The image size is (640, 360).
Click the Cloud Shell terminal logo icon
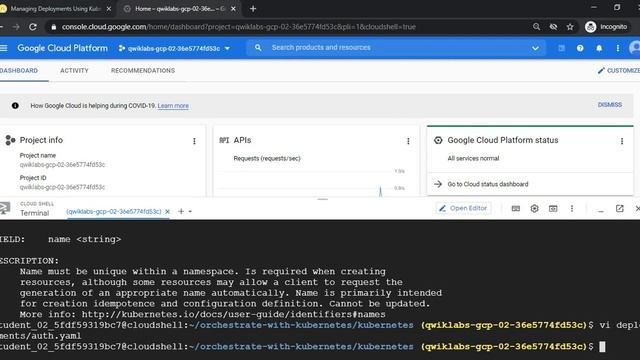point(5,208)
